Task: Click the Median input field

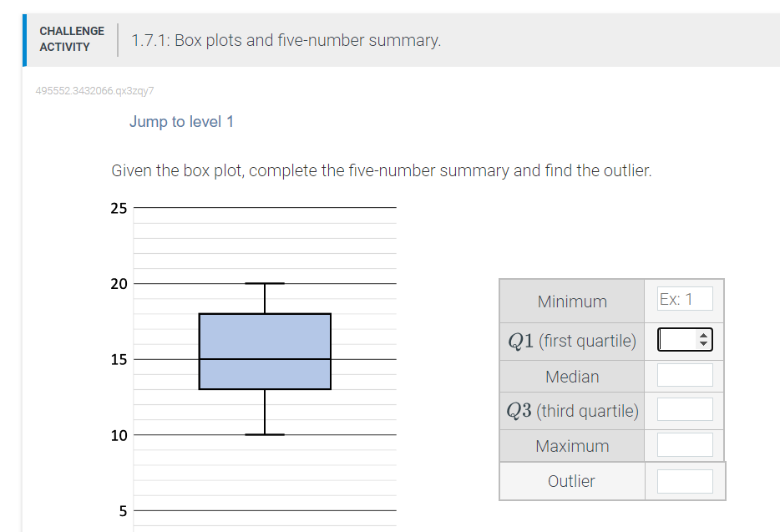Action: click(x=685, y=375)
